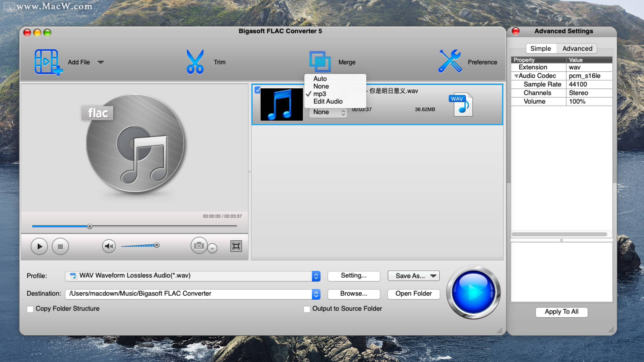
Task: Click the Add File film icon
Action: pyautogui.click(x=49, y=62)
